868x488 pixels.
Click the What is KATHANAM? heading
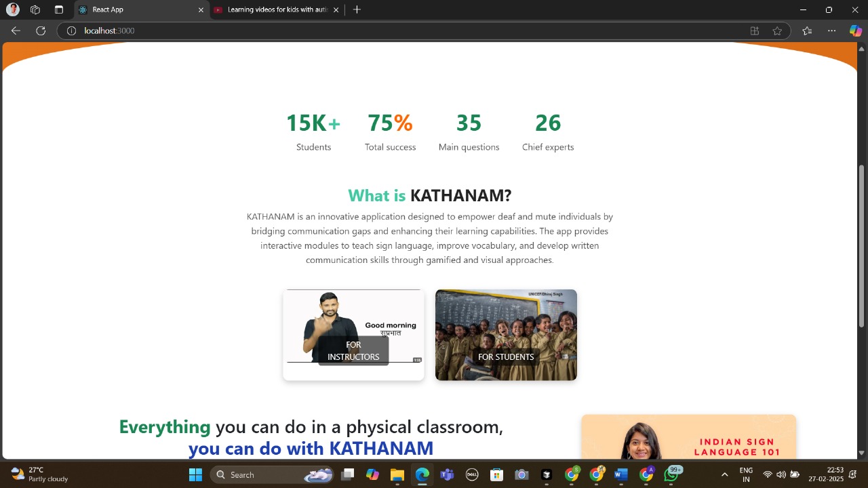(430, 196)
